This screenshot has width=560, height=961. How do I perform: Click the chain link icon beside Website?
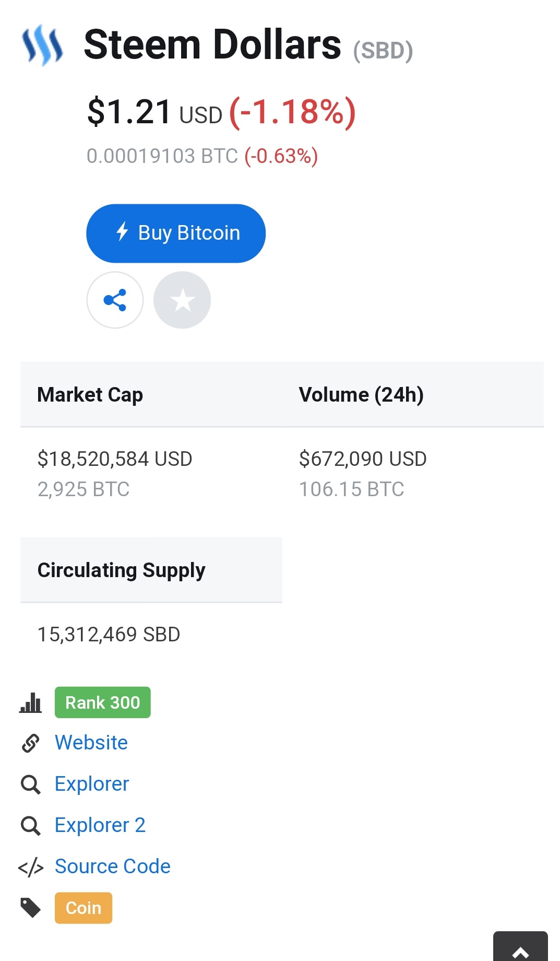point(30,743)
